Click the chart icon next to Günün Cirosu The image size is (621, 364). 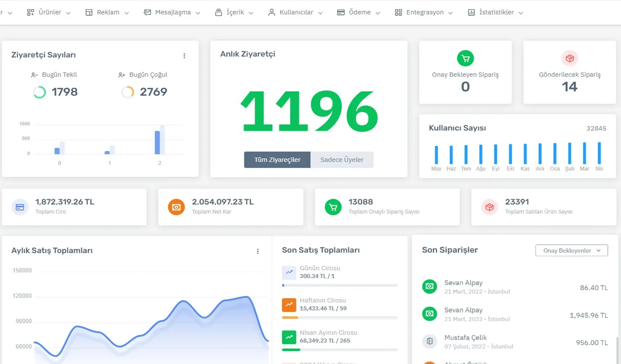pyautogui.click(x=289, y=273)
